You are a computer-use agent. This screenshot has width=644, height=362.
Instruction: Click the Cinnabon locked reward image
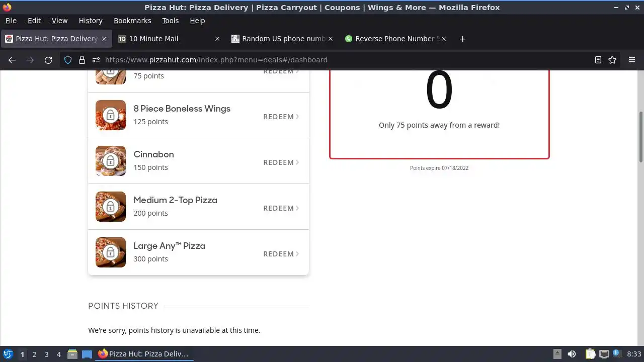pos(111,161)
